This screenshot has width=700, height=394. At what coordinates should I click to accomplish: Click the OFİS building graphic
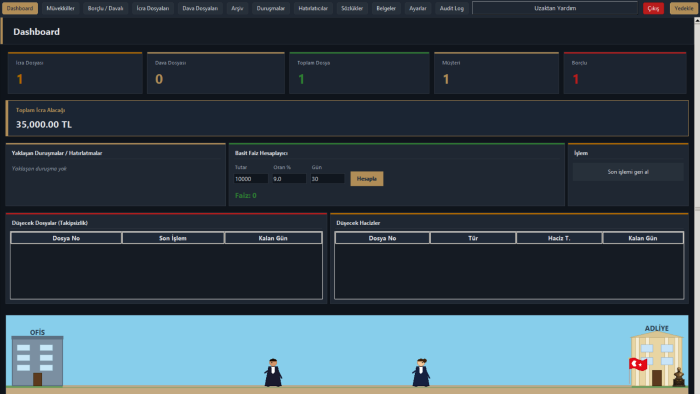click(38, 361)
